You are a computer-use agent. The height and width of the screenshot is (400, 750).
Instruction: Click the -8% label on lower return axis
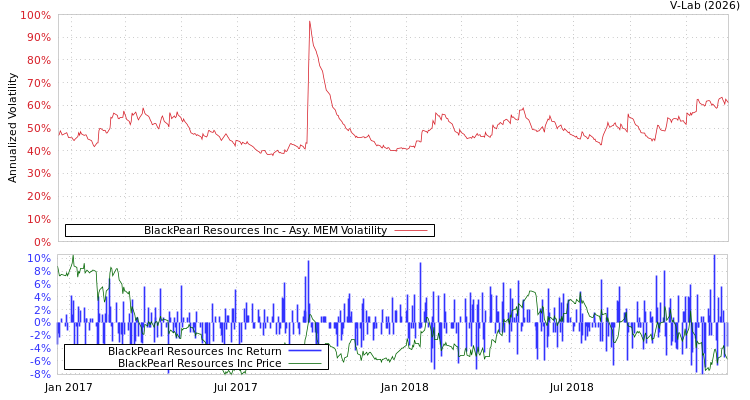38,375
